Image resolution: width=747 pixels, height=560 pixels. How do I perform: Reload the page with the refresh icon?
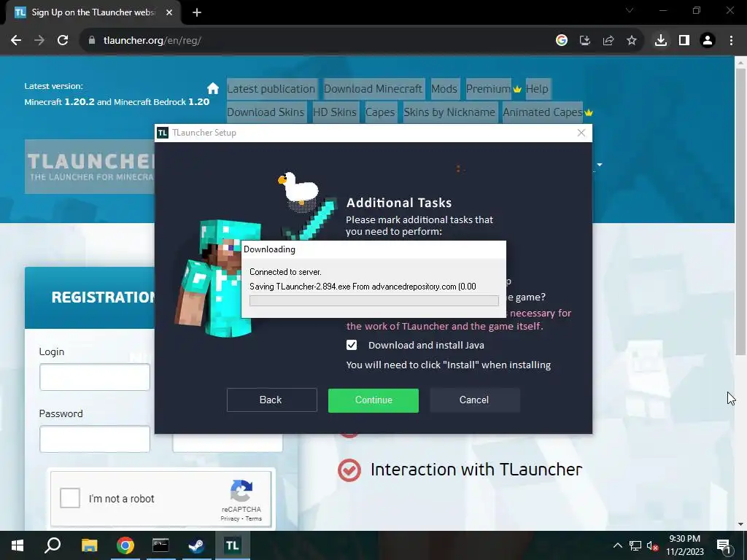[x=63, y=41]
